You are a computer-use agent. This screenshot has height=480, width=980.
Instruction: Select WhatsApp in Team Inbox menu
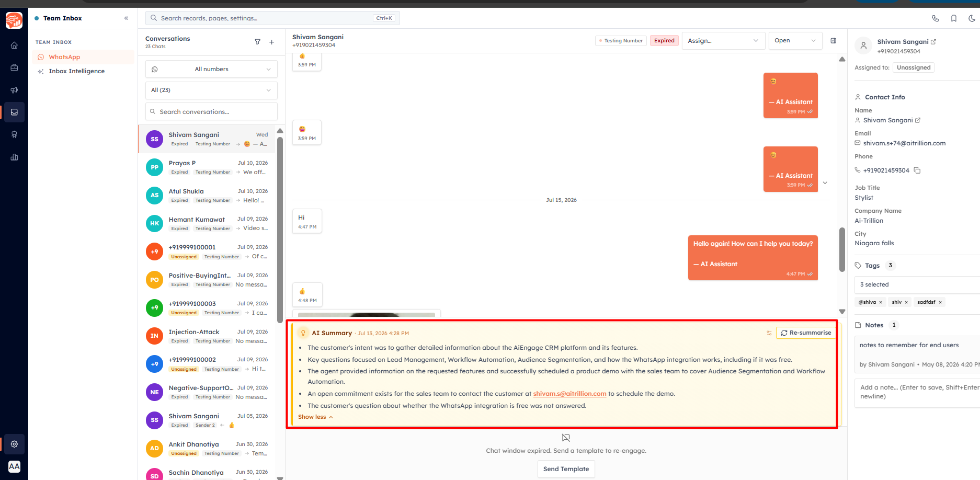[83, 57]
